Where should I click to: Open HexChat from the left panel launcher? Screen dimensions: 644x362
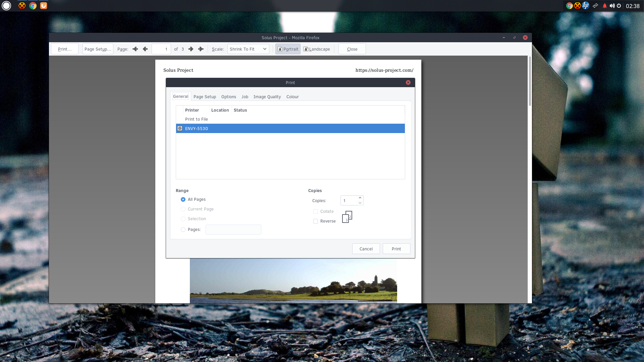coord(22,6)
